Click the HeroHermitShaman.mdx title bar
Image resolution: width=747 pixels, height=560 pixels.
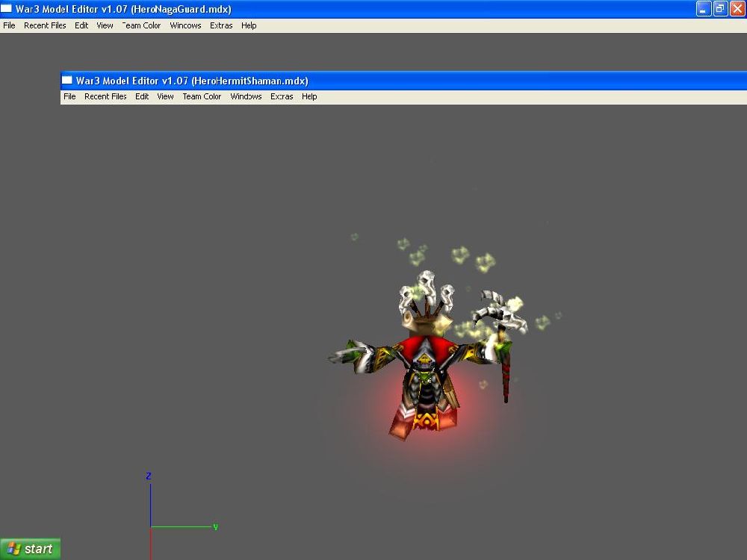[403, 81]
